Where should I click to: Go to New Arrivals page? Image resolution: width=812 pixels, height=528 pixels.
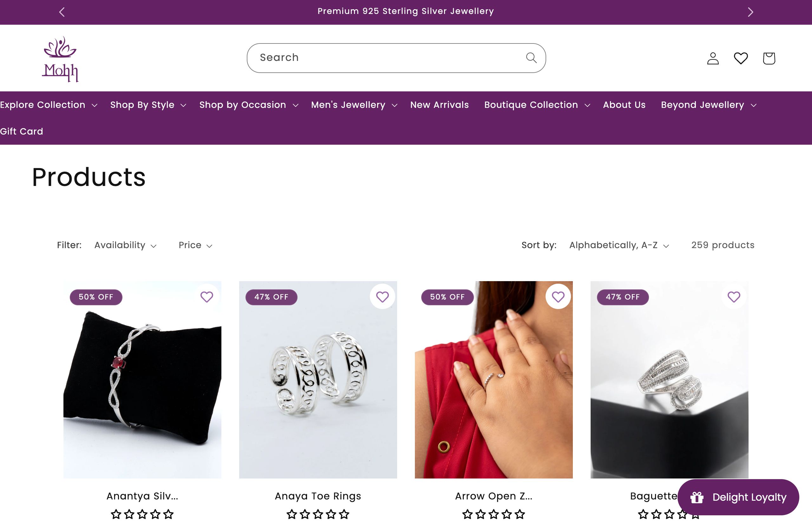[439, 105]
